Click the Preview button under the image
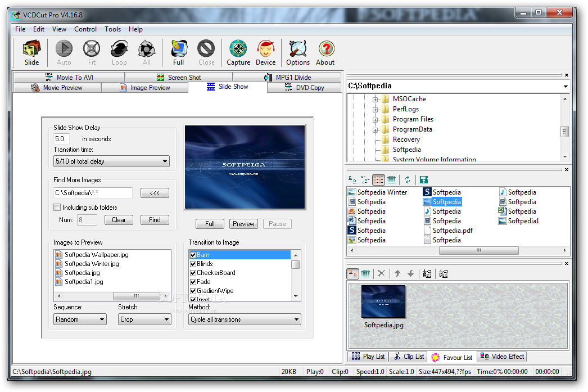This screenshot has height=392, width=588. point(243,224)
